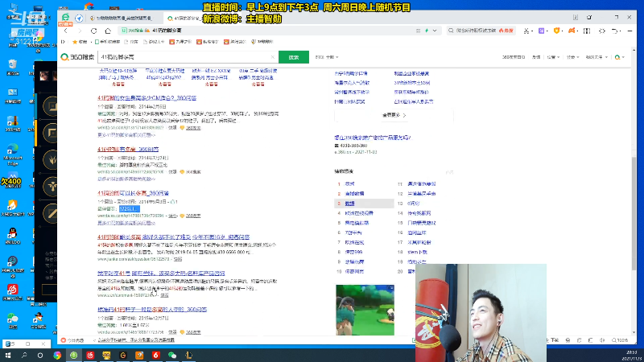Toggle the sidebar arrow left of bookmarks bar

(63, 42)
